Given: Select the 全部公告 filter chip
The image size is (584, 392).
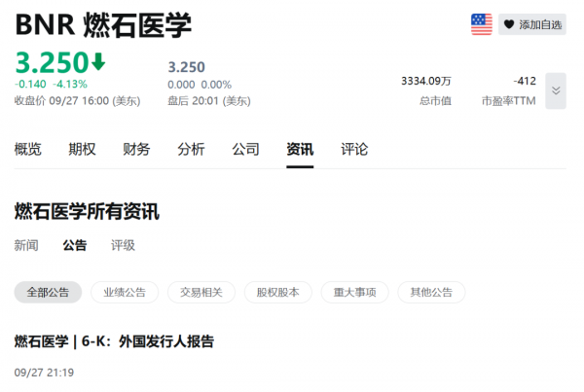Looking at the screenshot, I should coord(48,292).
